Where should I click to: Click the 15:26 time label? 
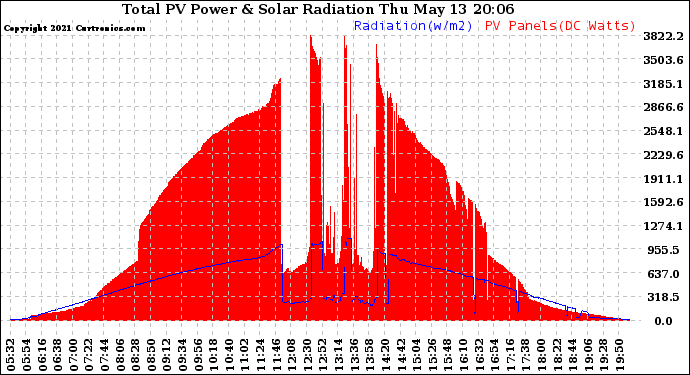tap(433, 355)
